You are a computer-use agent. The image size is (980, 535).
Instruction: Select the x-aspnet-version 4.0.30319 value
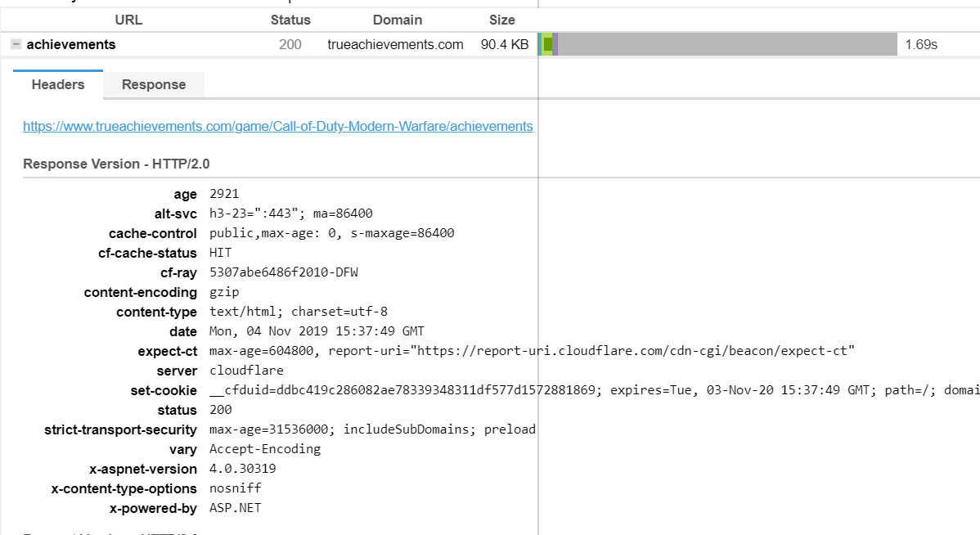tap(243, 469)
